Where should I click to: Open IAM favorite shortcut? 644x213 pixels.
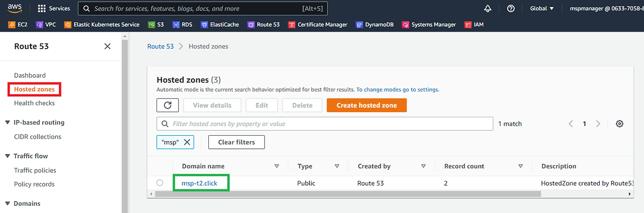(474, 24)
